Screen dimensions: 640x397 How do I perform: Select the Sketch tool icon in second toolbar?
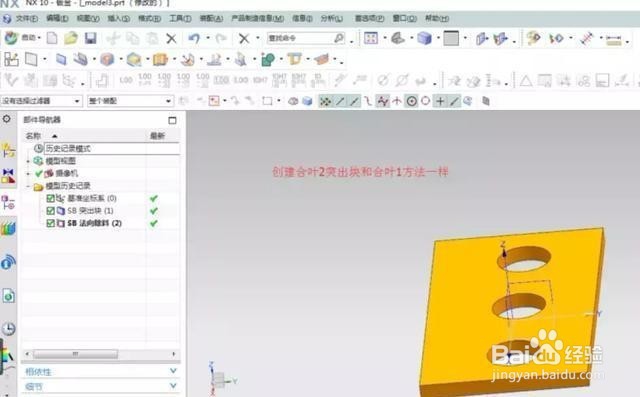point(11,60)
